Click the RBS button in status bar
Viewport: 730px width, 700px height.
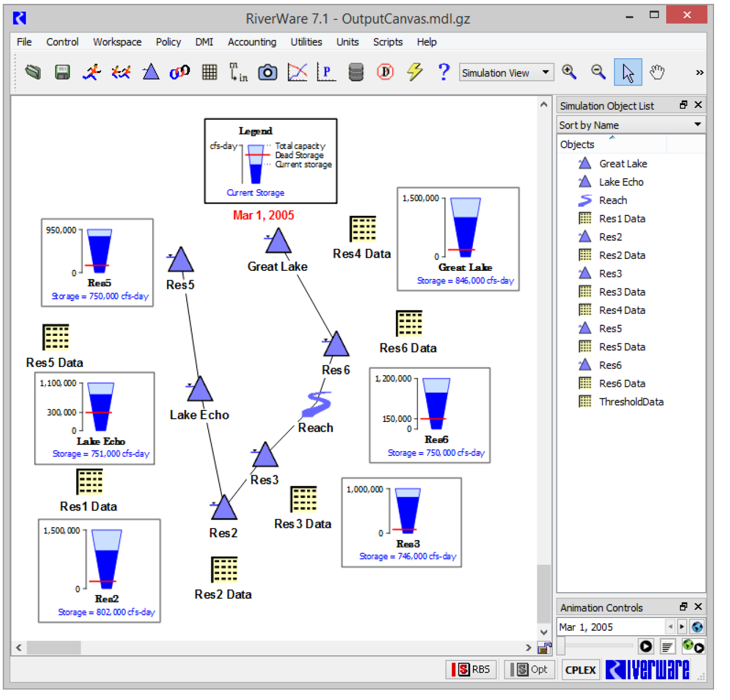(x=472, y=669)
